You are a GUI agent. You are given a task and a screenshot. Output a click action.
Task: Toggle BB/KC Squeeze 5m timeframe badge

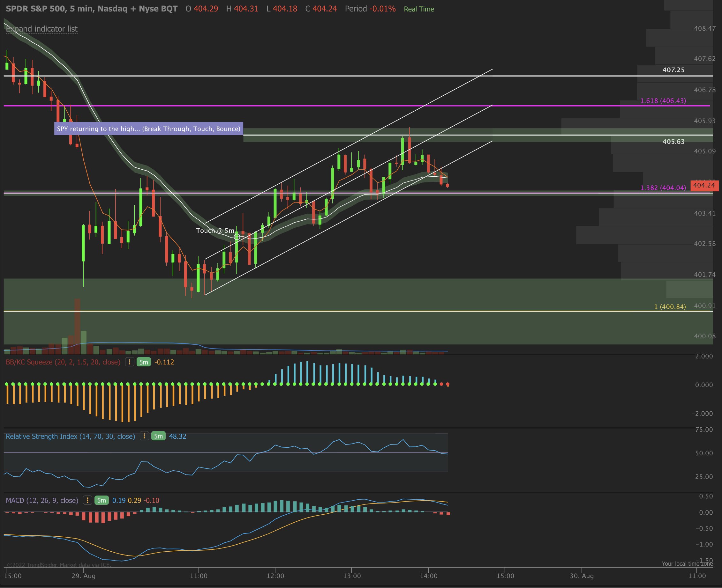click(x=143, y=362)
